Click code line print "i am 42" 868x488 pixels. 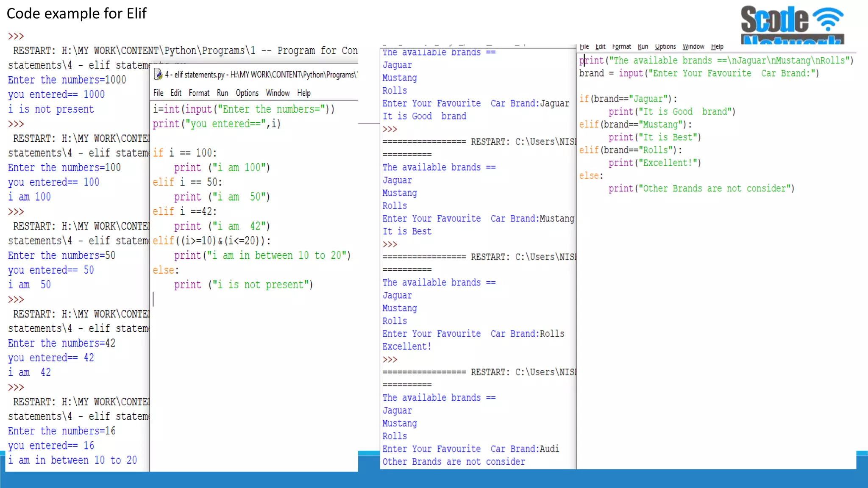coord(222,226)
